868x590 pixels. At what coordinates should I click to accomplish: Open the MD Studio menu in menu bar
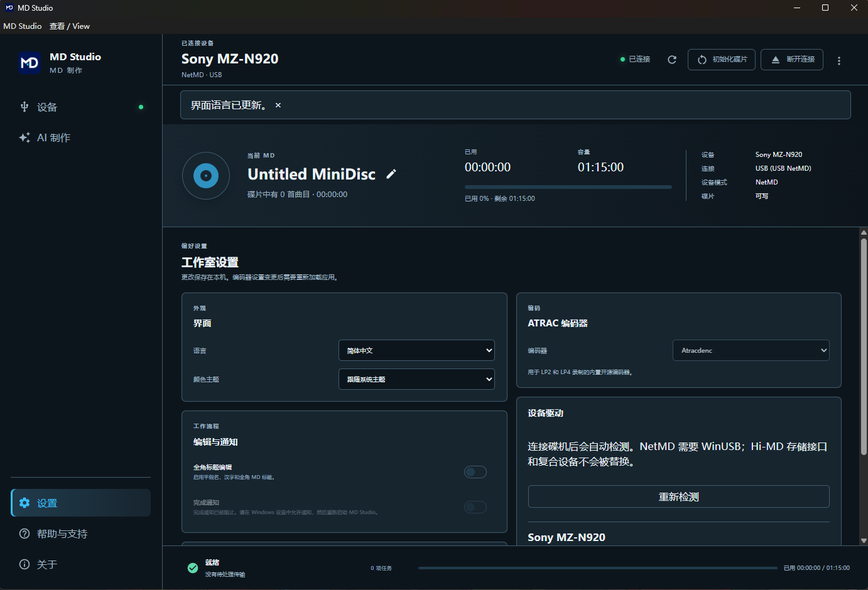(x=23, y=26)
